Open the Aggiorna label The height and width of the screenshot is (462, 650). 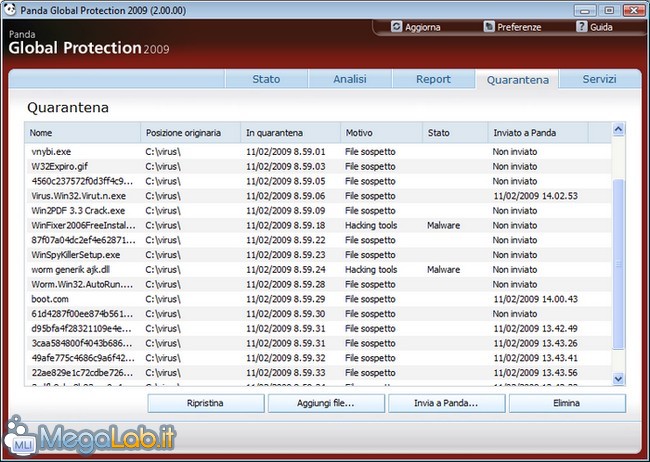[423, 27]
